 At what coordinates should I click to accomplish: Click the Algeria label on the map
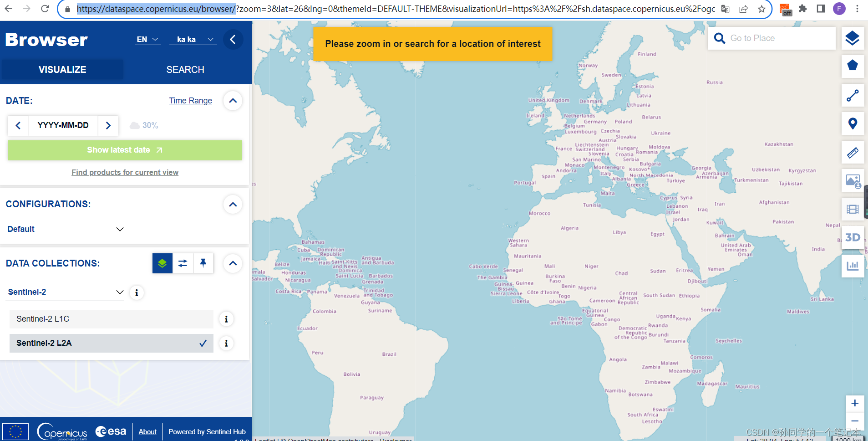click(570, 228)
